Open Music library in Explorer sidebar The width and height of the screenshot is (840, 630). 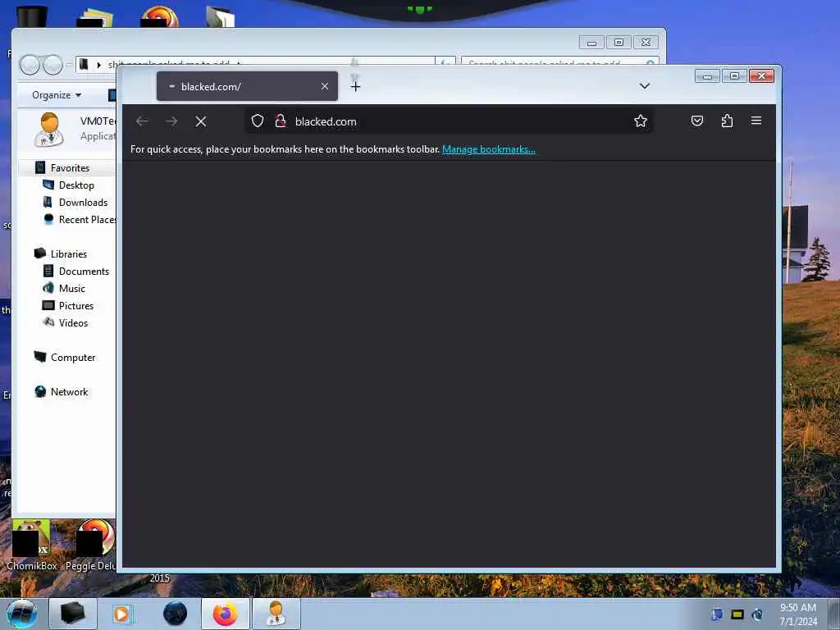pos(72,288)
